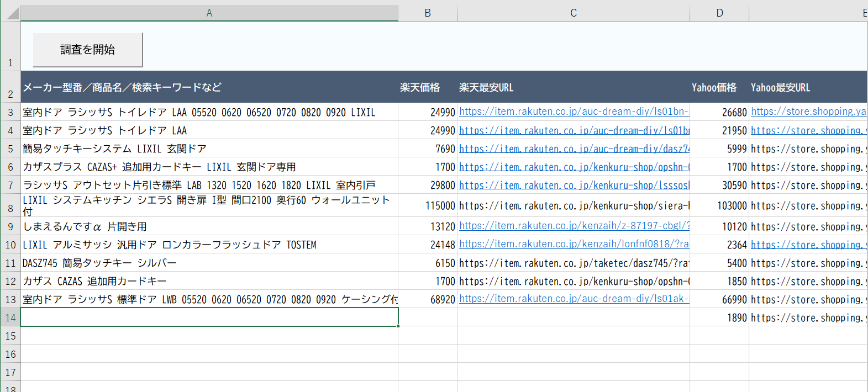Image resolution: width=868 pixels, height=392 pixels.
Task: Select the column C header
Action: (x=574, y=13)
